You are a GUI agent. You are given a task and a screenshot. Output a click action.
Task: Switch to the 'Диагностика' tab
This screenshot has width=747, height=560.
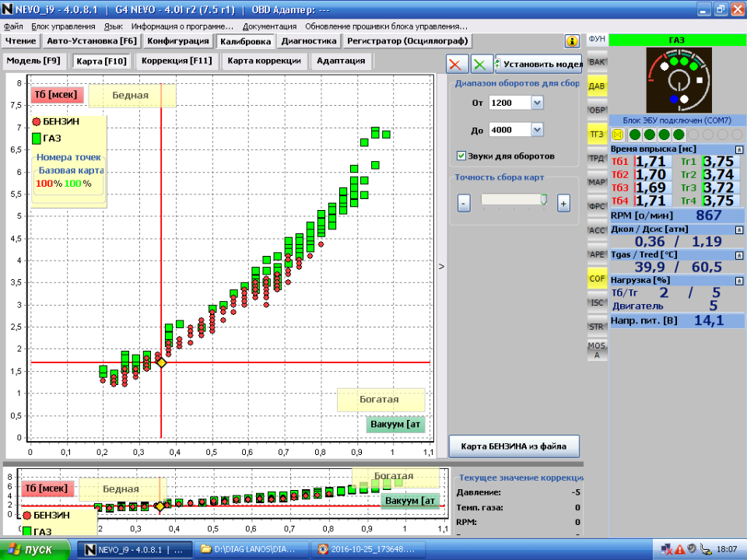point(309,41)
